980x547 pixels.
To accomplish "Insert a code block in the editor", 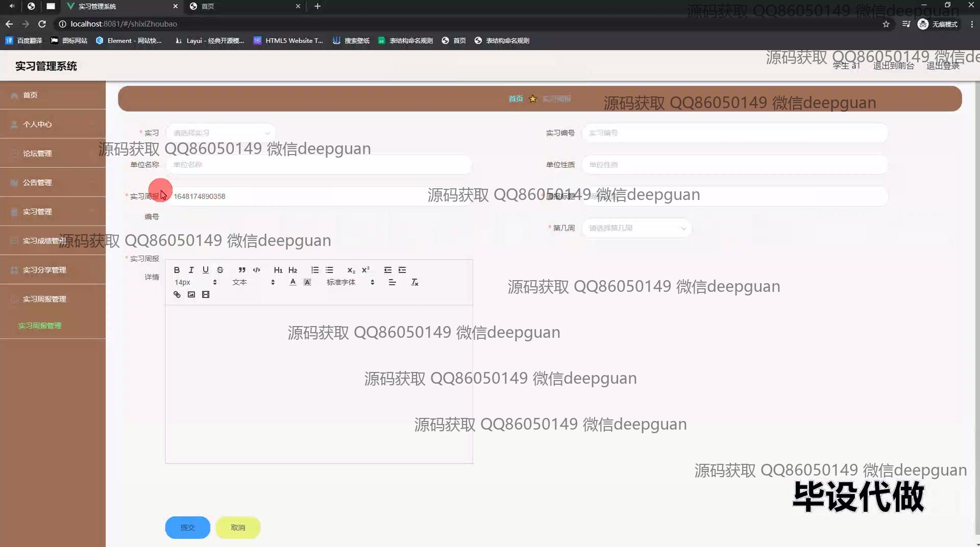I will pos(256,270).
